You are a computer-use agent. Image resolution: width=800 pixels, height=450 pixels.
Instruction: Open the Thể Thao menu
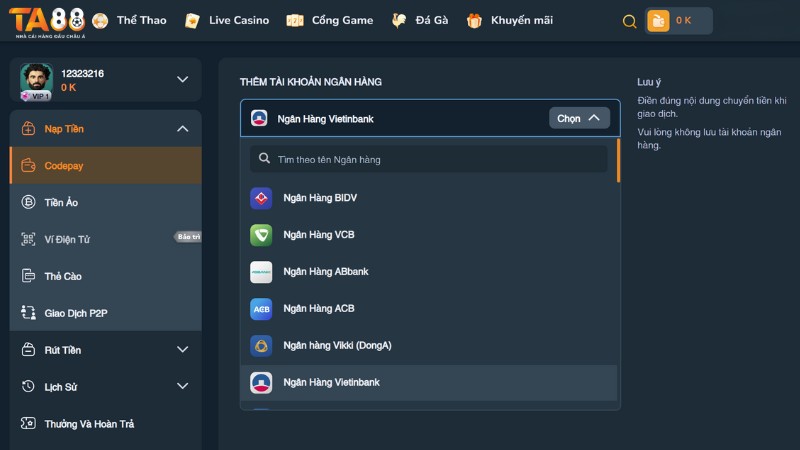[x=141, y=20]
